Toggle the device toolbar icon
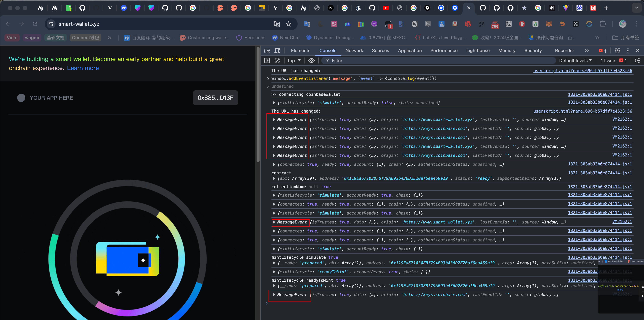 point(277,51)
